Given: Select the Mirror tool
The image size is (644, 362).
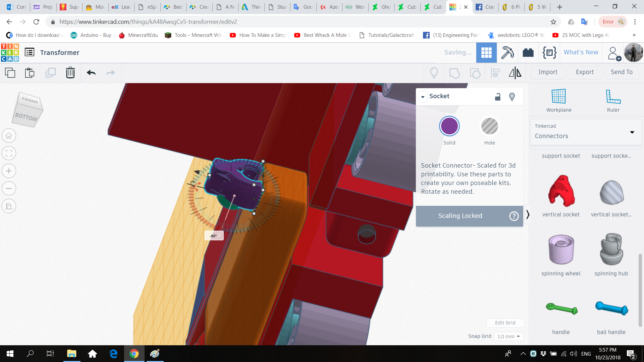Looking at the screenshot, I should click(515, 73).
